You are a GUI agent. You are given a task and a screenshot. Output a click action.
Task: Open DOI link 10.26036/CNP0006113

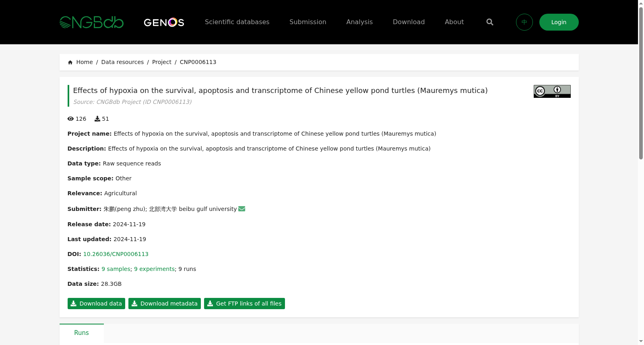pos(116,254)
